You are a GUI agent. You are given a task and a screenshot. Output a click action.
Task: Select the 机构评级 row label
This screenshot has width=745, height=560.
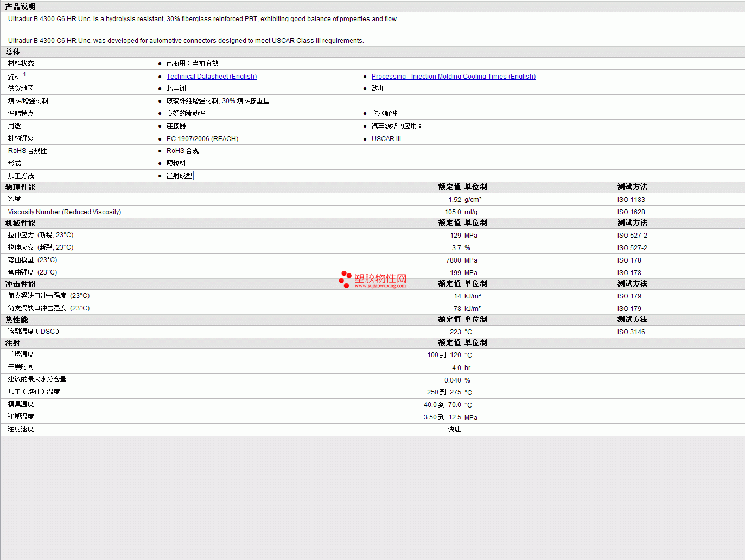tap(21, 138)
